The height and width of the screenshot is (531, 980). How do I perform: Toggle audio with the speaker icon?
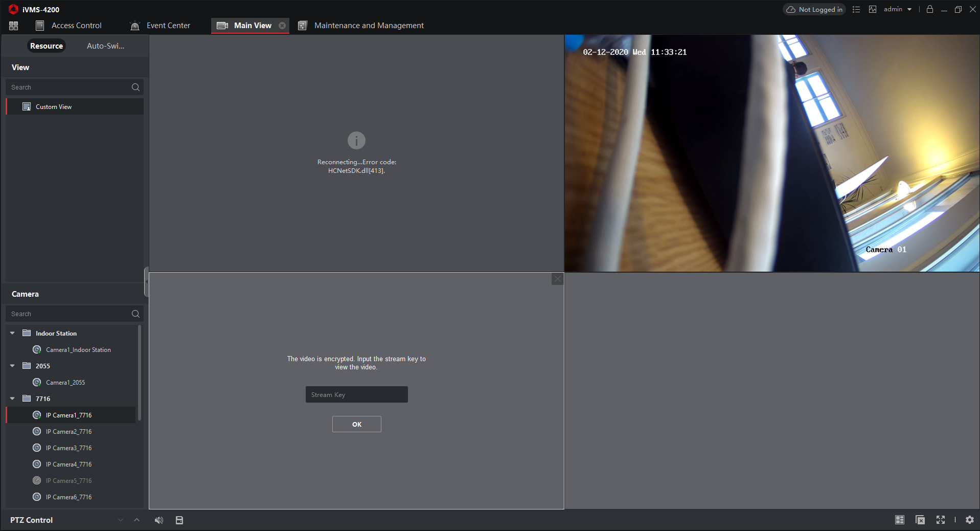click(159, 520)
